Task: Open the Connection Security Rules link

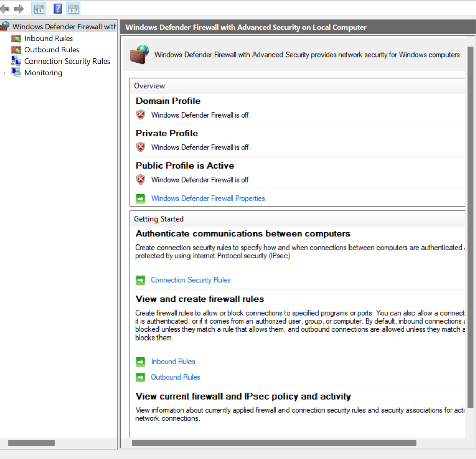Action: 191,280
